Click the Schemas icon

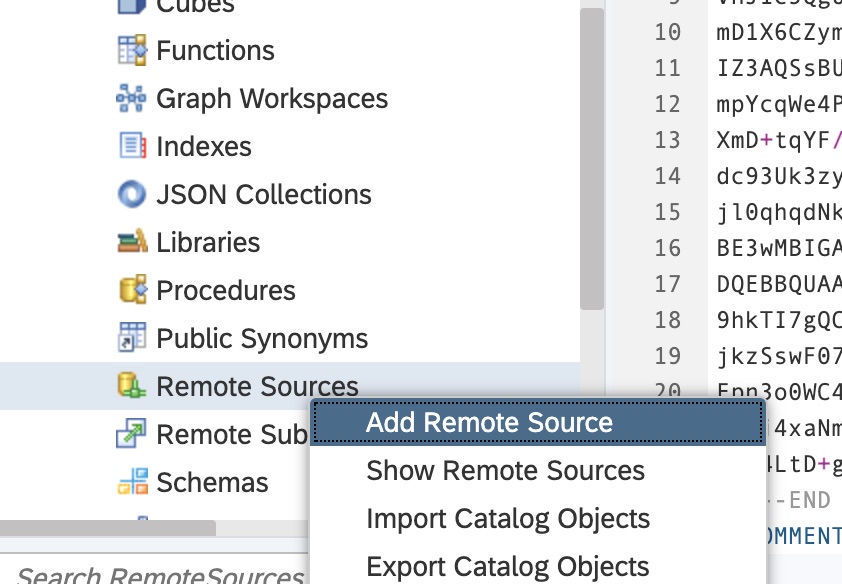coord(132,482)
